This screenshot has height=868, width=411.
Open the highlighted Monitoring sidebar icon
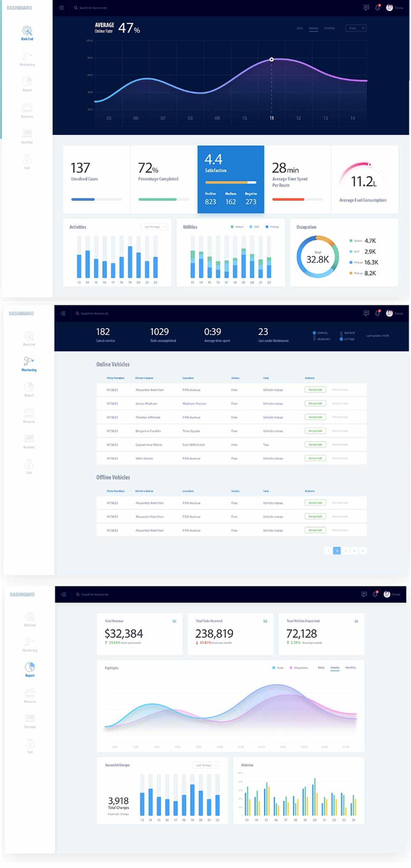pyautogui.click(x=29, y=361)
